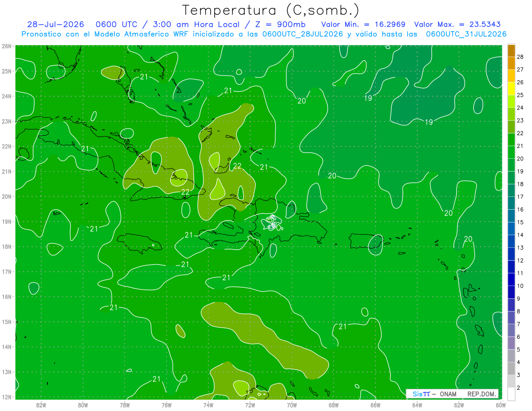The image size is (532, 411).
Task: Click color bar label '28'
Action: coord(520,56)
